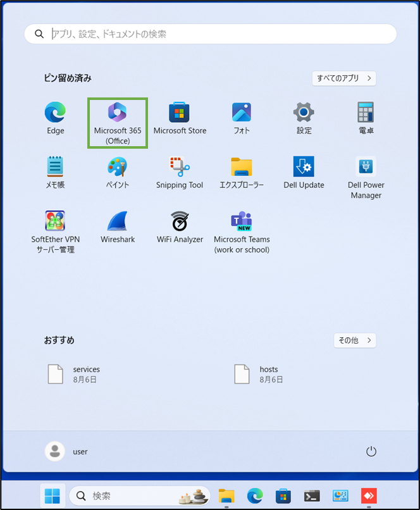Viewport: 420px width, 510px height.
Task: Click the user account name
Action: pos(80,452)
